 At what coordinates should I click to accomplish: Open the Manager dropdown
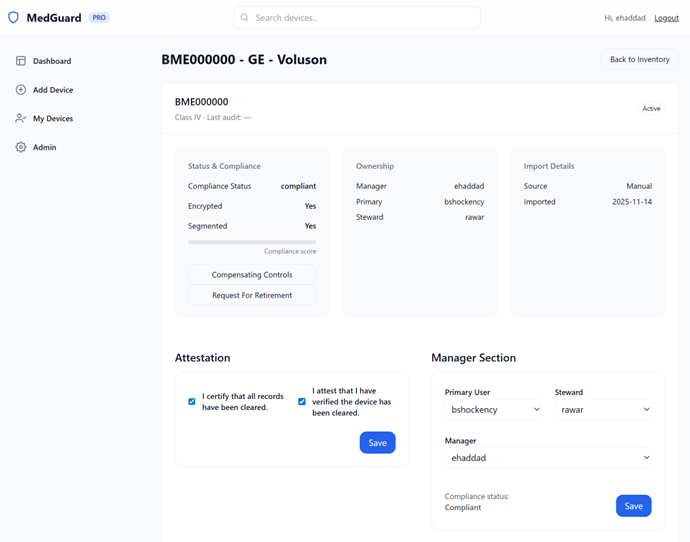(548, 458)
